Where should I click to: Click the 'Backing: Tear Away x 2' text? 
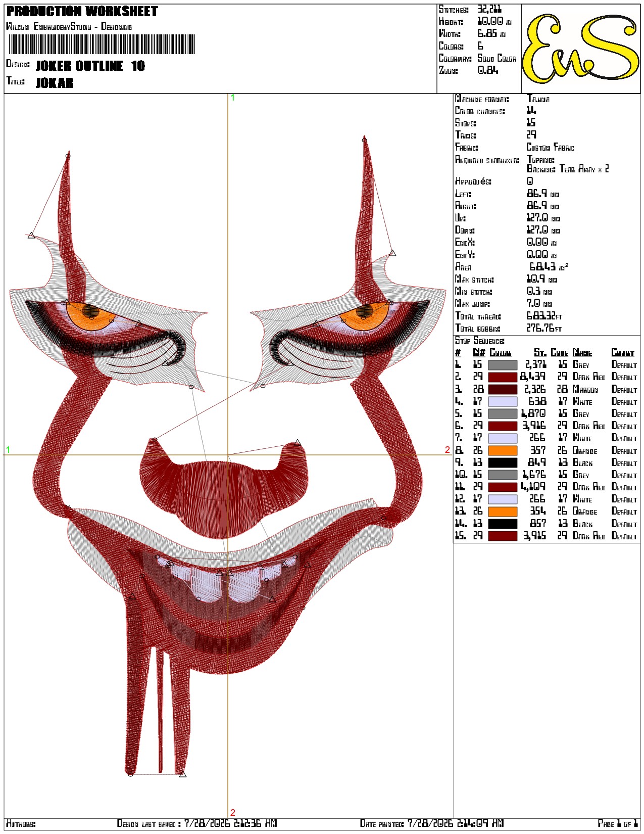pos(568,169)
